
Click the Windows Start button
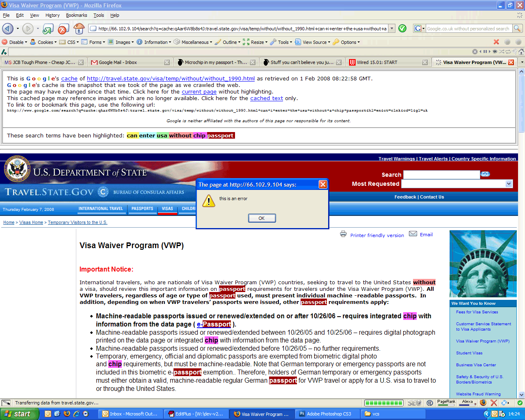coord(19,414)
